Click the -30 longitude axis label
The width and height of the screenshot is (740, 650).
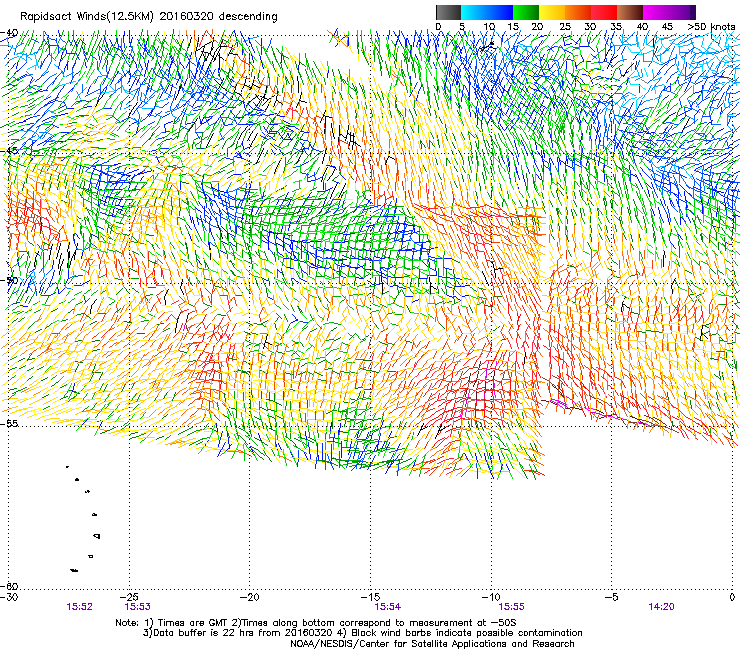[9, 597]
